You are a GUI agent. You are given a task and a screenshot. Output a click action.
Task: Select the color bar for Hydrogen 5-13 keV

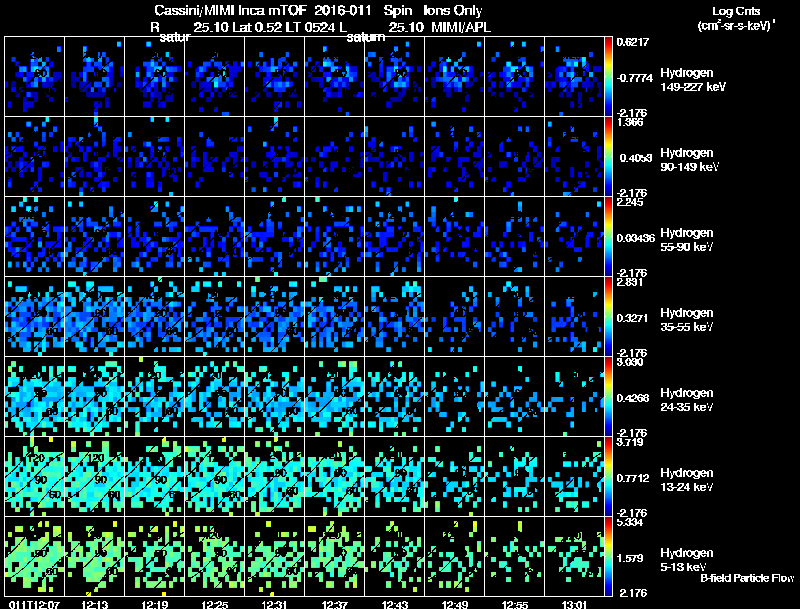tap(609, 557)
